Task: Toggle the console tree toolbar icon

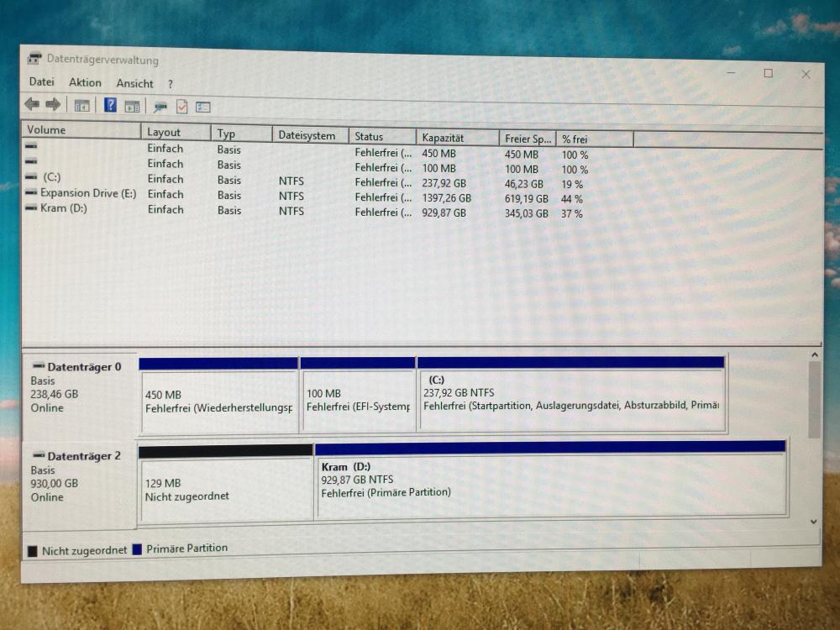Action: tap(81, 106)
